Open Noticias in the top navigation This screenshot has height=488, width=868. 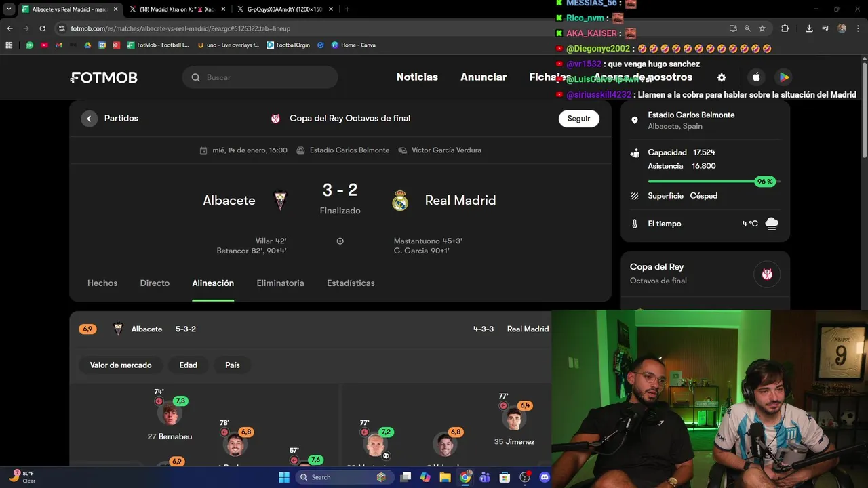click(417, 77)
